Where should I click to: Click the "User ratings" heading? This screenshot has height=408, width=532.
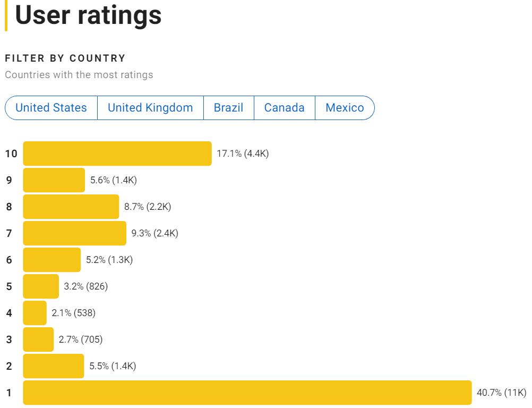(88, 15)
